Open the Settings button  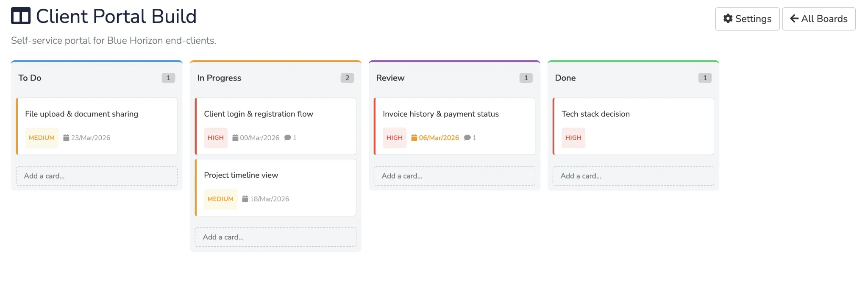click(747, 19)
